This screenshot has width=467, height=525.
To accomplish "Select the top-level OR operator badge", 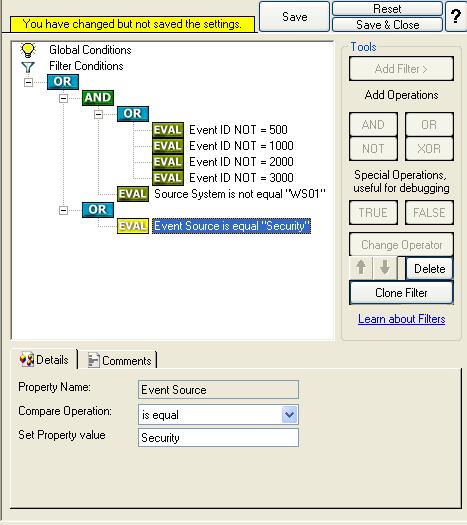I will (63, 82).
